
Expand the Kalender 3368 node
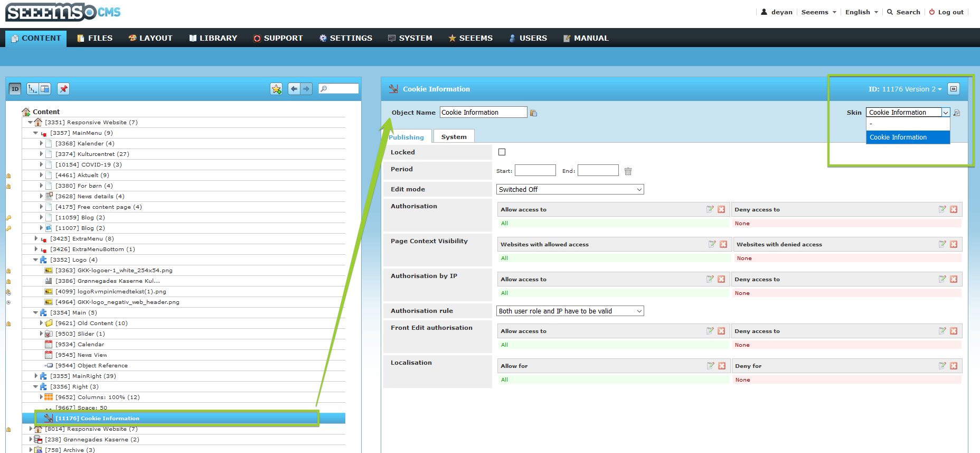click(x=41, y=143)
